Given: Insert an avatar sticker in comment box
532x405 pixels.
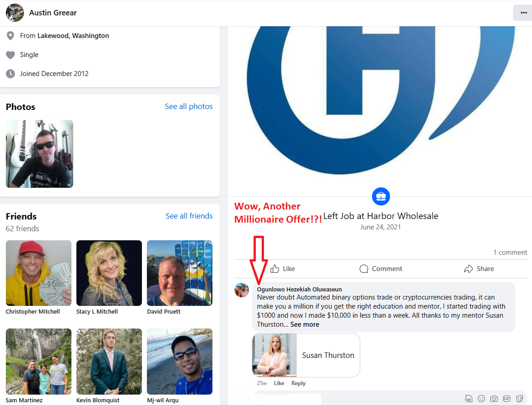Looking at the screenshot, I should point(469,399).
